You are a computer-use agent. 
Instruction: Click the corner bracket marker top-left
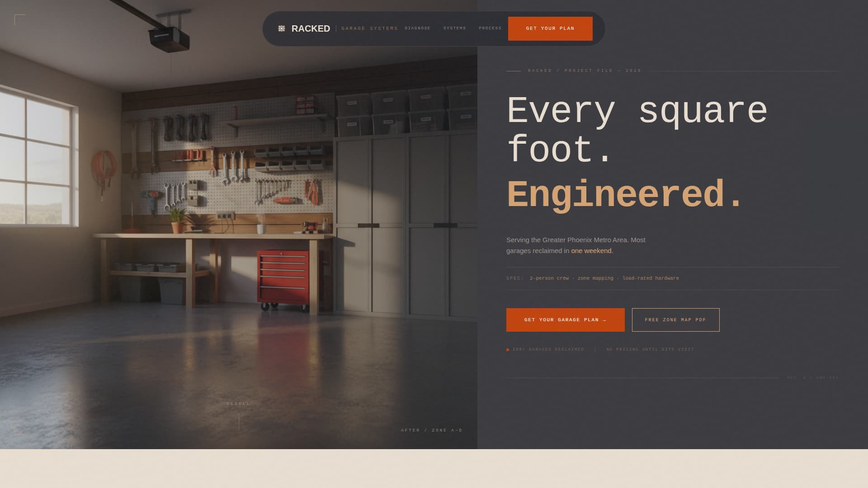click(19, 18)
